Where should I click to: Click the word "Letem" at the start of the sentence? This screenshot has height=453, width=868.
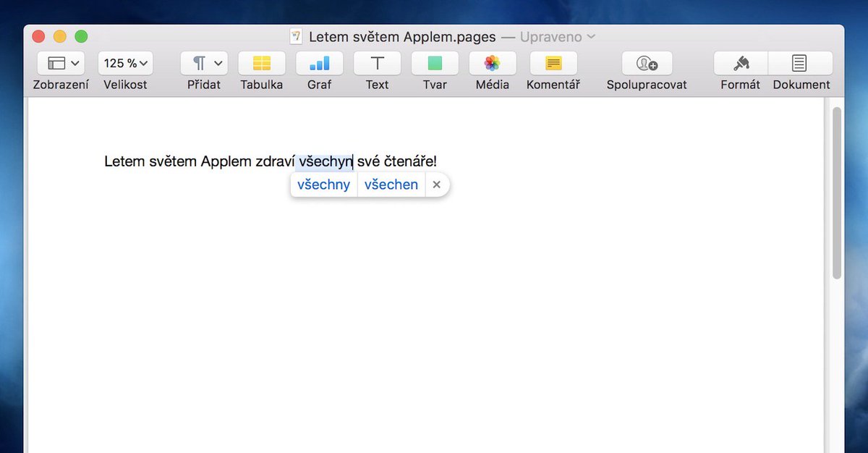tap(124, 161)
